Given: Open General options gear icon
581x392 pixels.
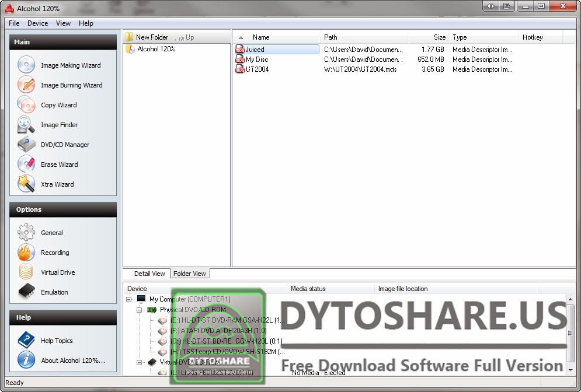Looking at the screenshot, I should (26, 233).
